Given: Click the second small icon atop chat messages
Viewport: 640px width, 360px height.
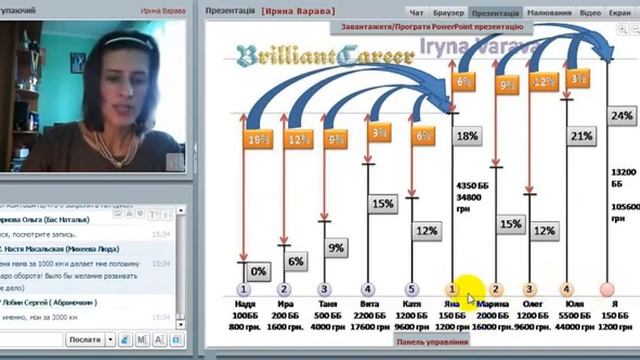Looking at the screenshot, I should [129, 213].
